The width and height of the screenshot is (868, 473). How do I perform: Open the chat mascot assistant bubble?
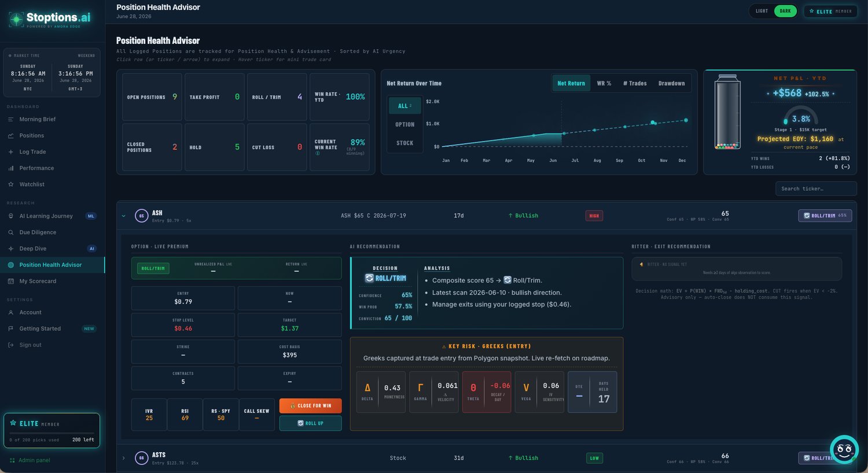[844, 449]
